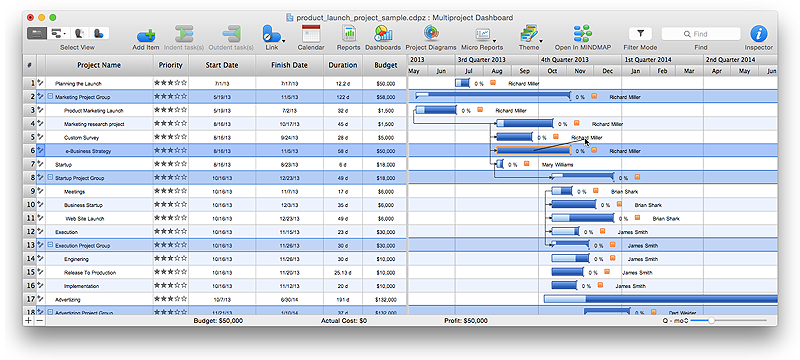Click the Mary Williams resource label
Screen dimensions: 800x360
click(x=557, y=164)
